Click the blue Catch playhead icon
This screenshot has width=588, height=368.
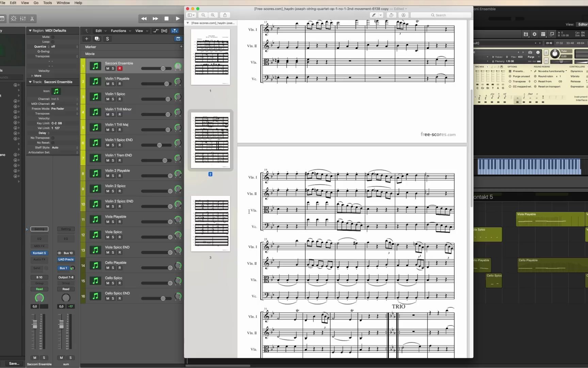(x=175, y=31)
